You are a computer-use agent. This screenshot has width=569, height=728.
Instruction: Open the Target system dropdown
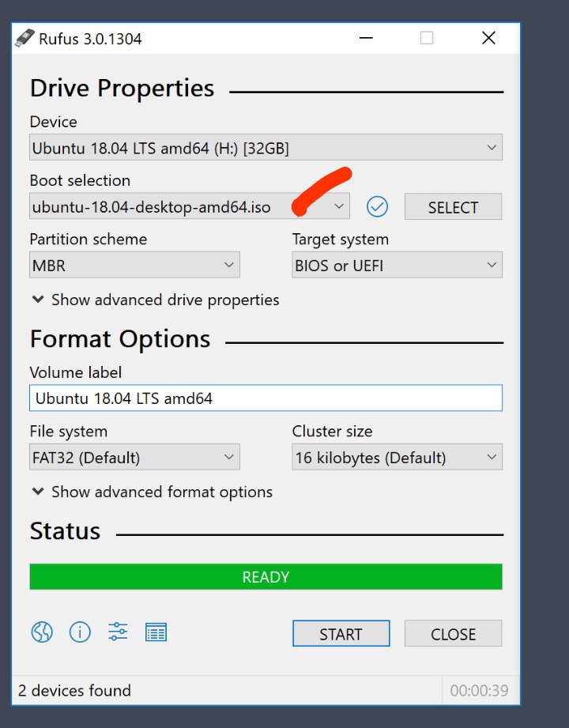click(x=397, y=265)
